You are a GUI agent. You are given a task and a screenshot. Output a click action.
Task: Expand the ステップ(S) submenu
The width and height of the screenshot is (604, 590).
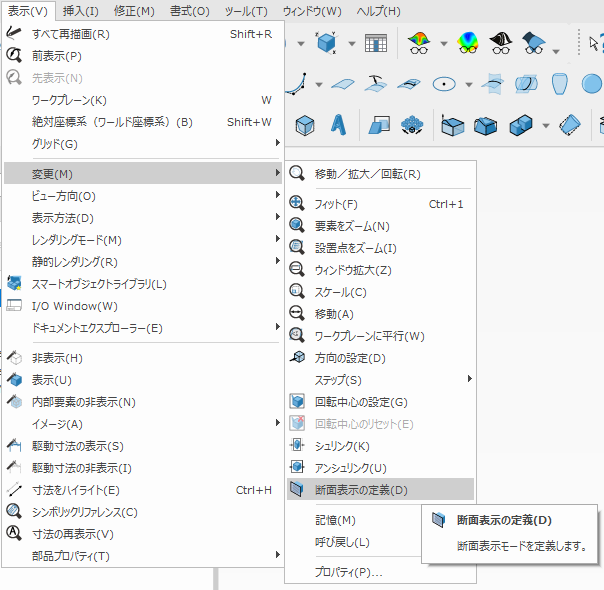(381, 379)
